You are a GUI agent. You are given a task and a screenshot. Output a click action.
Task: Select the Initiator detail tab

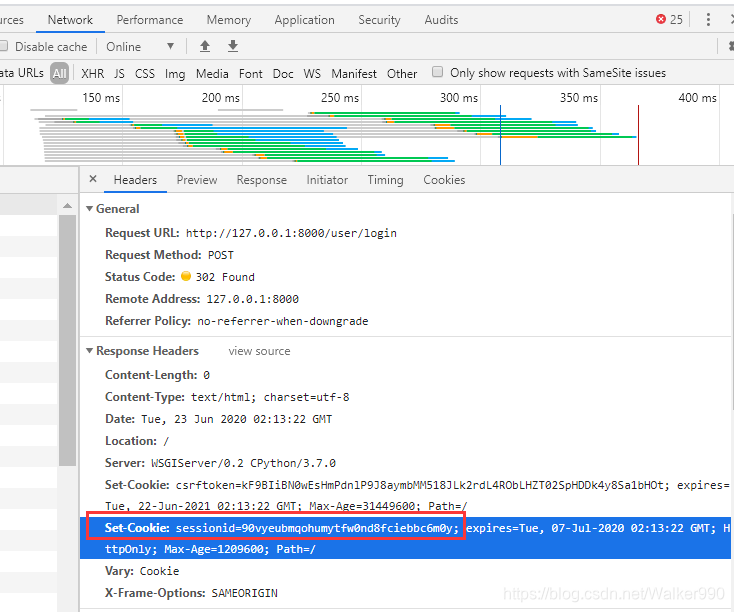tap(327, 180)
